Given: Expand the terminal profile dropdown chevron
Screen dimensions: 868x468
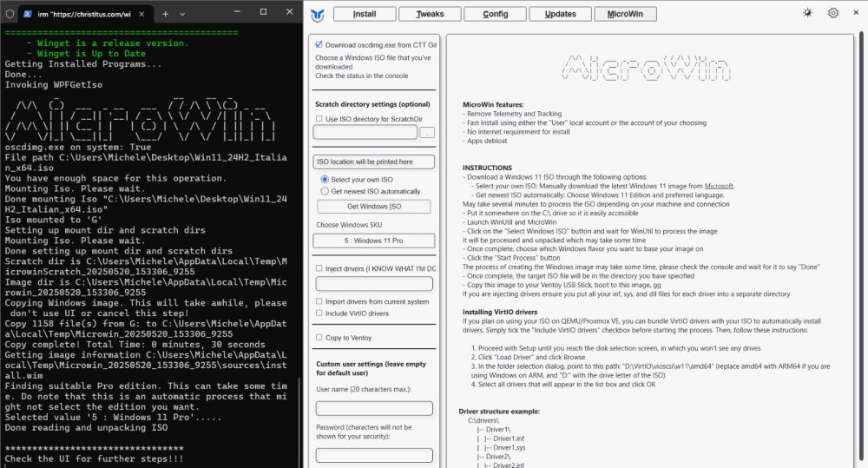Looking at the screenshot, I should [x=182, y=14].
